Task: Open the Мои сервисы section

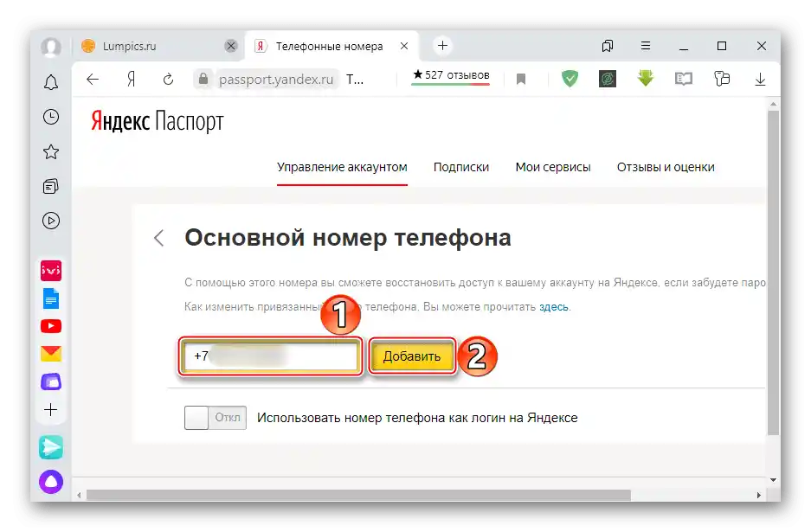Action: tap(553, 168)
